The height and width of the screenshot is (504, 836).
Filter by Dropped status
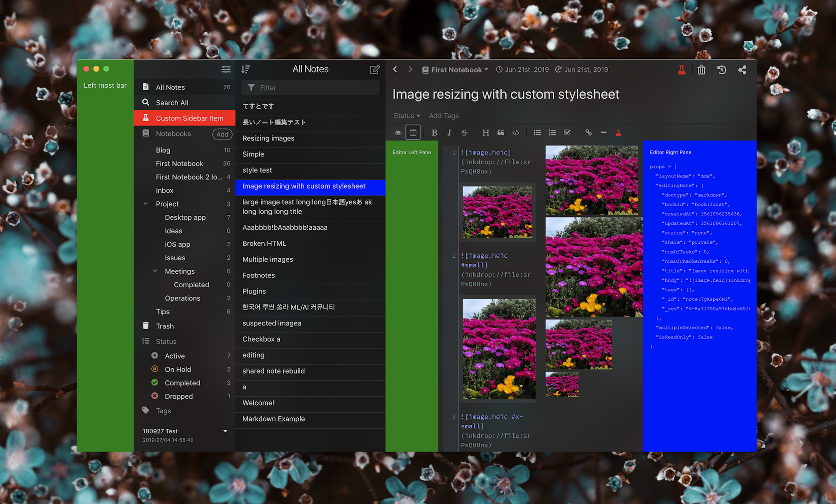coord(185,396)
